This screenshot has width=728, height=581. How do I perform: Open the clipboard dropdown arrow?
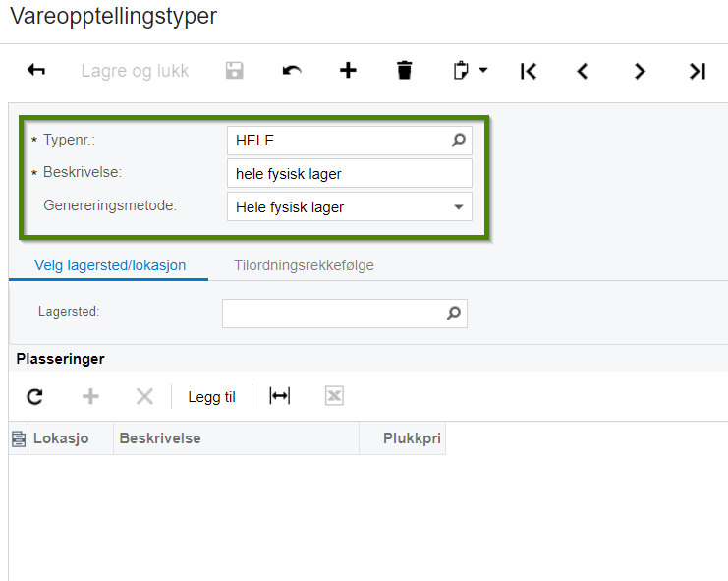(483, 70)
